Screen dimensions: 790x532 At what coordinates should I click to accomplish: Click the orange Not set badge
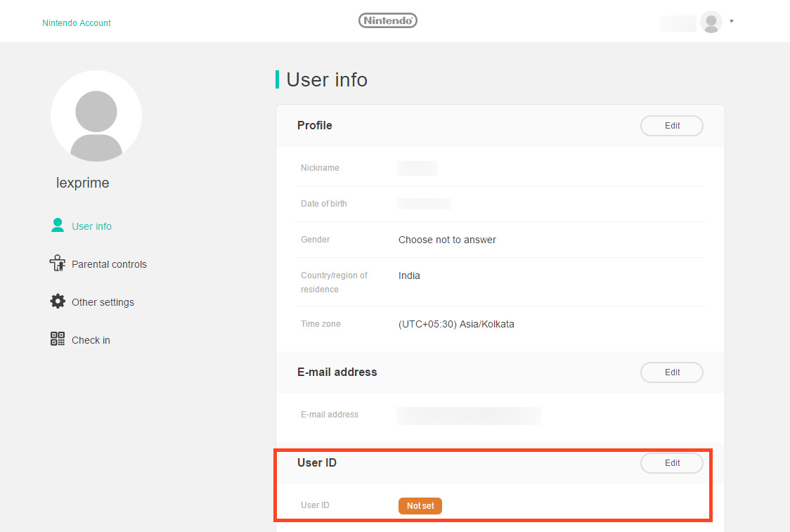pyautogui.click(x=420, y=506)
